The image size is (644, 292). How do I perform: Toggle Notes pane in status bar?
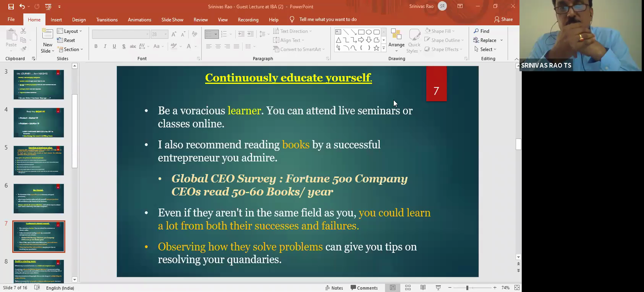334,288
